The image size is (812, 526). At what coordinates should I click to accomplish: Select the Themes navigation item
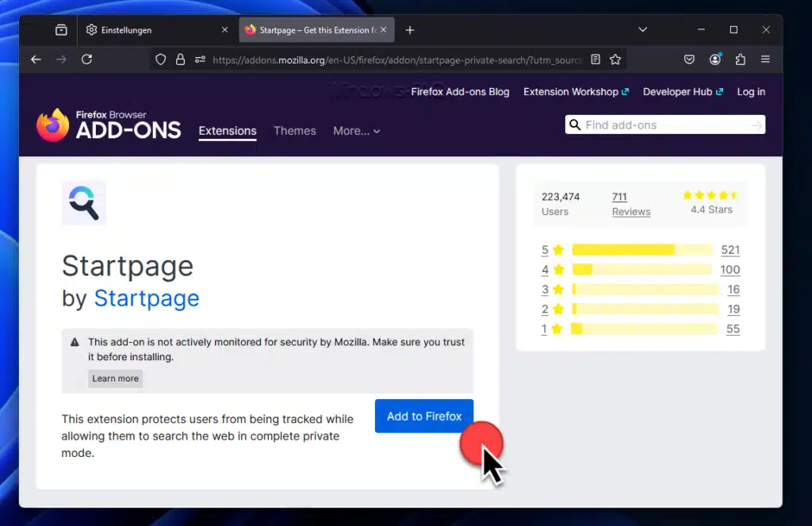point(295,131)
